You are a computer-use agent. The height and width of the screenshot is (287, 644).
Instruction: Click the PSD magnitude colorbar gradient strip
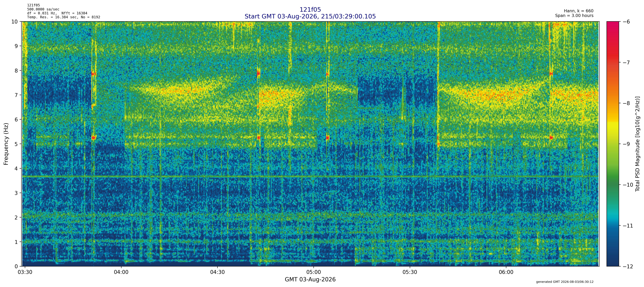(613, 144)
